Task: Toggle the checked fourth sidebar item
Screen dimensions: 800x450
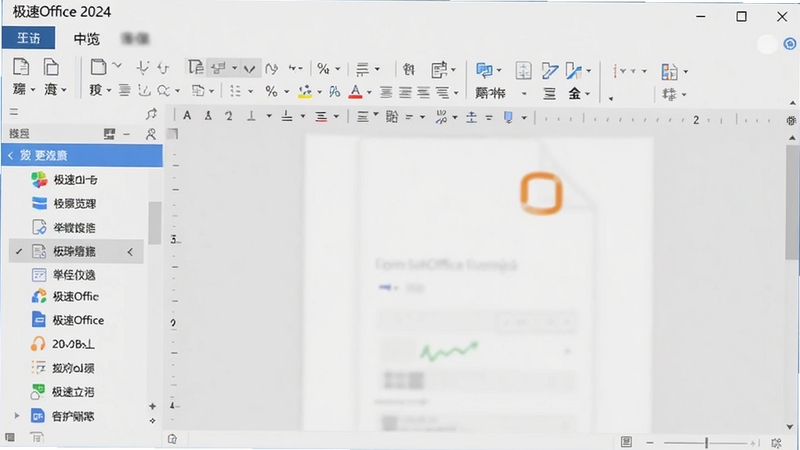Action: (76, 252)
